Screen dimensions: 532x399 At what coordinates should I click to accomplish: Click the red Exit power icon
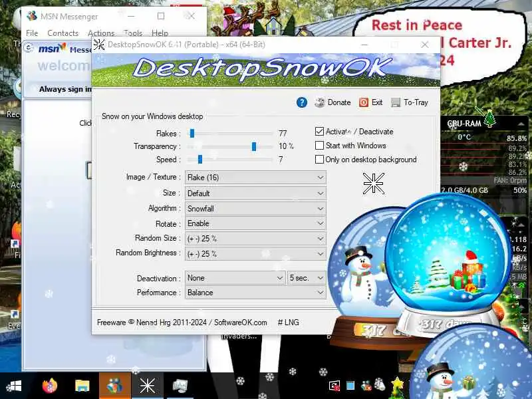click(x=363, y=102)
